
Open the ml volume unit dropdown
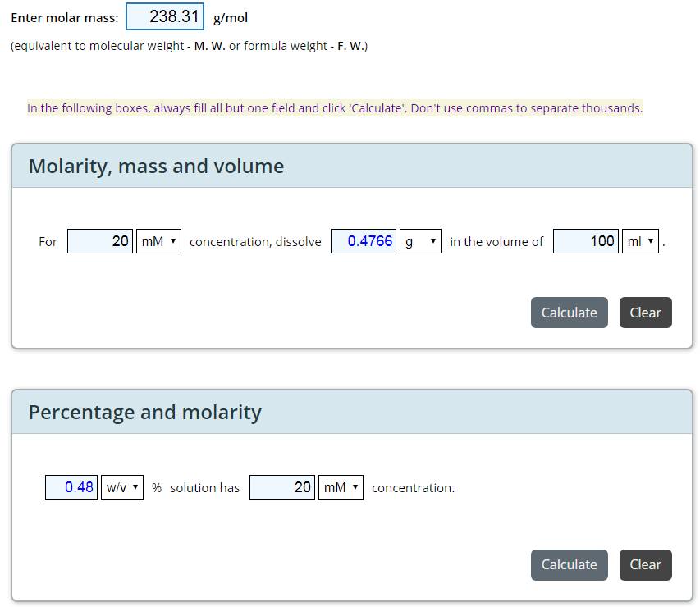click(640, 241)
